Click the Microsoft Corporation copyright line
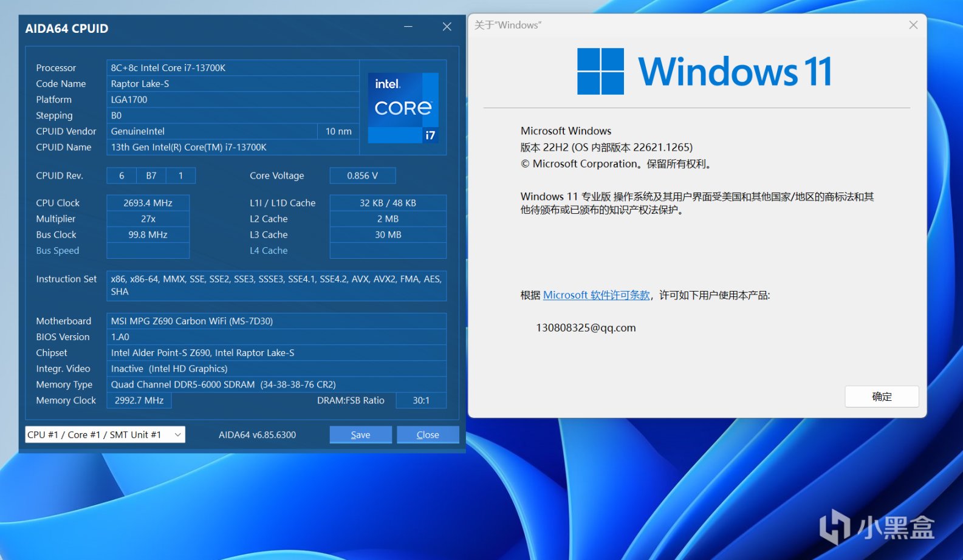 coord(617,163)
